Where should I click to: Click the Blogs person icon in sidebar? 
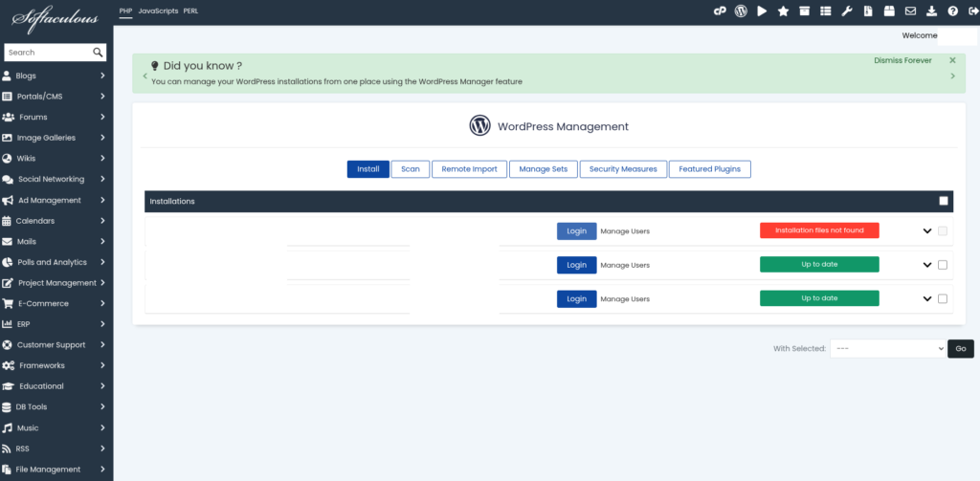coord(7,76)
